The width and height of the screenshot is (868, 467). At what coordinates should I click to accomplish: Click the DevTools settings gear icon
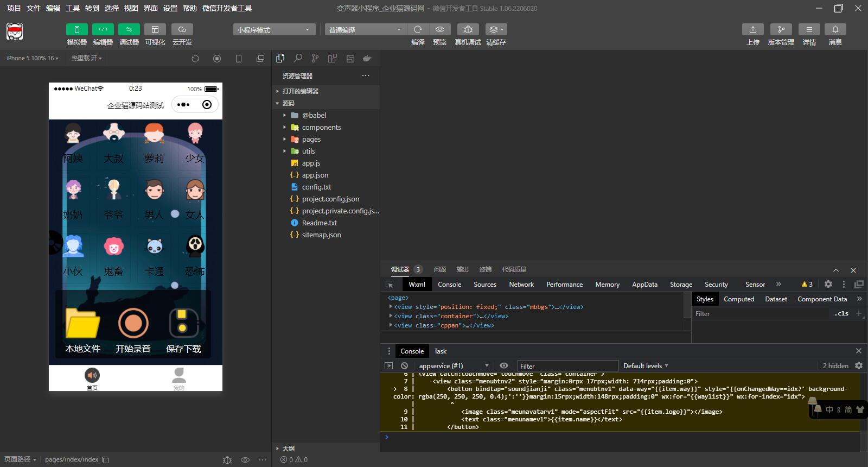pos(828,284)
